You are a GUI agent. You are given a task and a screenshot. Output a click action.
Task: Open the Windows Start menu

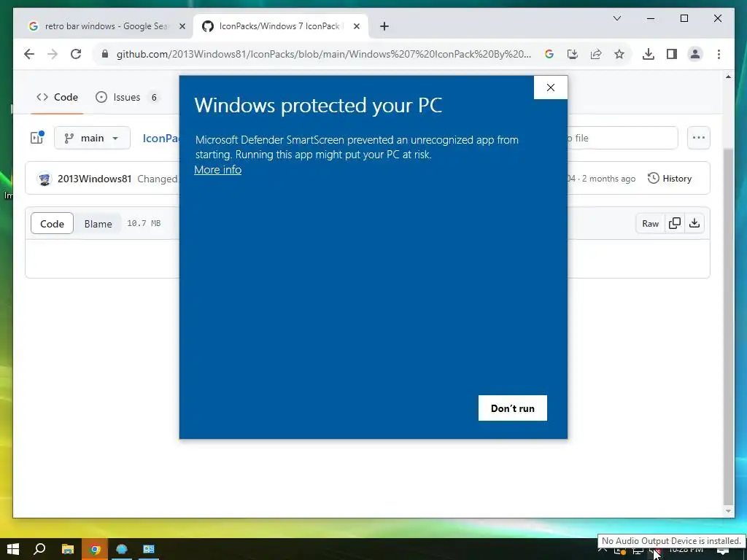pyautogui.click(x=13, y=549)
